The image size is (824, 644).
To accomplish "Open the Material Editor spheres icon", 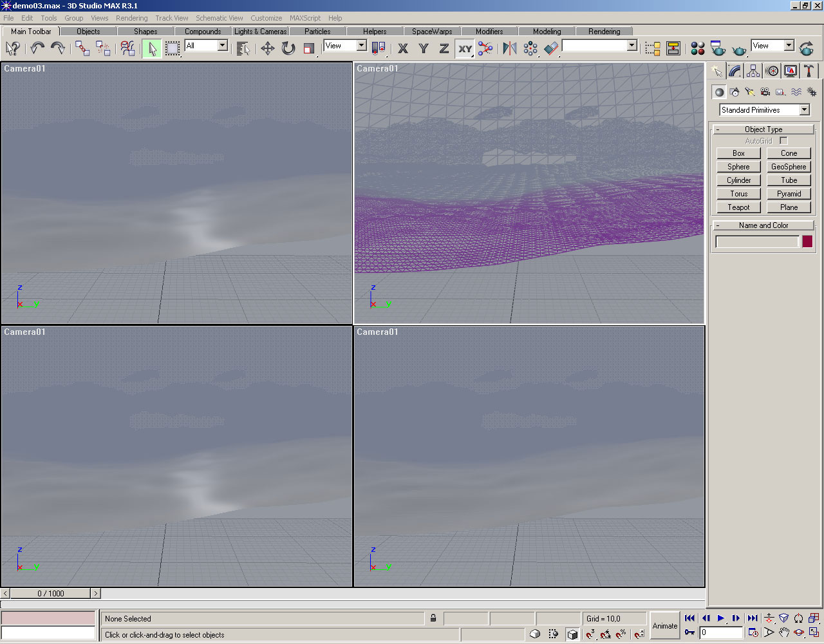I will click(x=698, y=48).
